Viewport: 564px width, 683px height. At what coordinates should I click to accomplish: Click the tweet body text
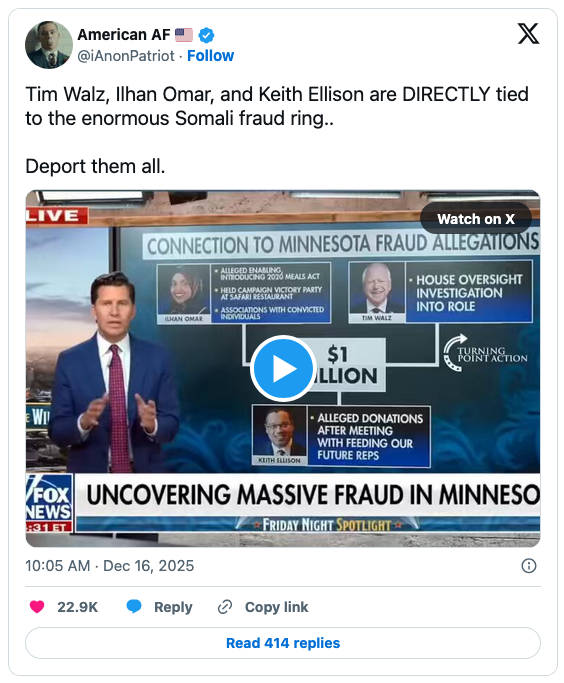[277, 130]
